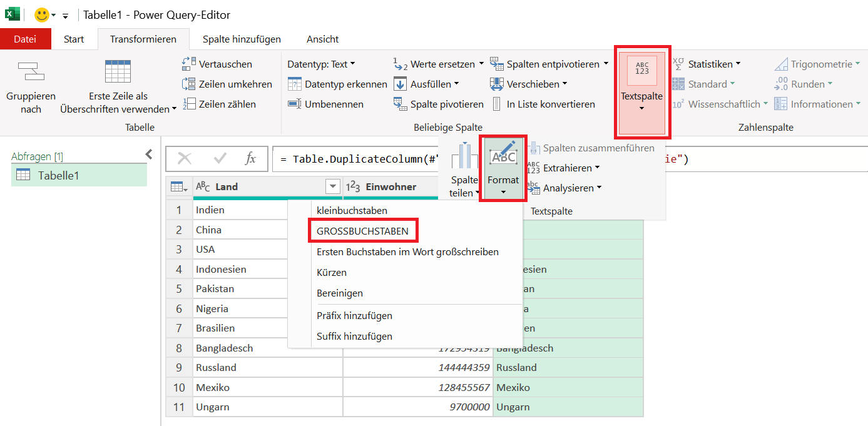The height and width of the screenshot is (426, 868).
Task: Open the smiley feedback dropdown arrow
Action: 54,15
